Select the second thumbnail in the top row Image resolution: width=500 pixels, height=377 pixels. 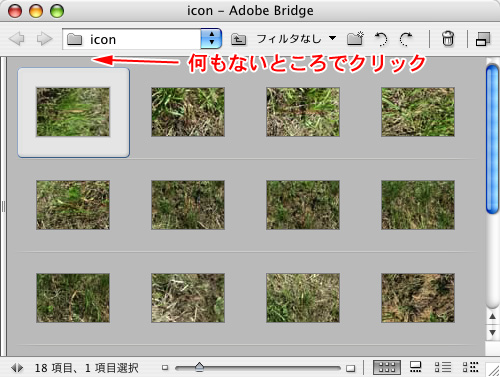[188, 112]
